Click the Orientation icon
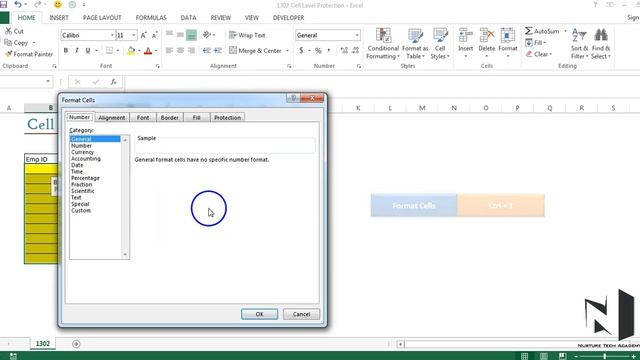The height and width of the screenshot is (360, 640). (207, 35)
